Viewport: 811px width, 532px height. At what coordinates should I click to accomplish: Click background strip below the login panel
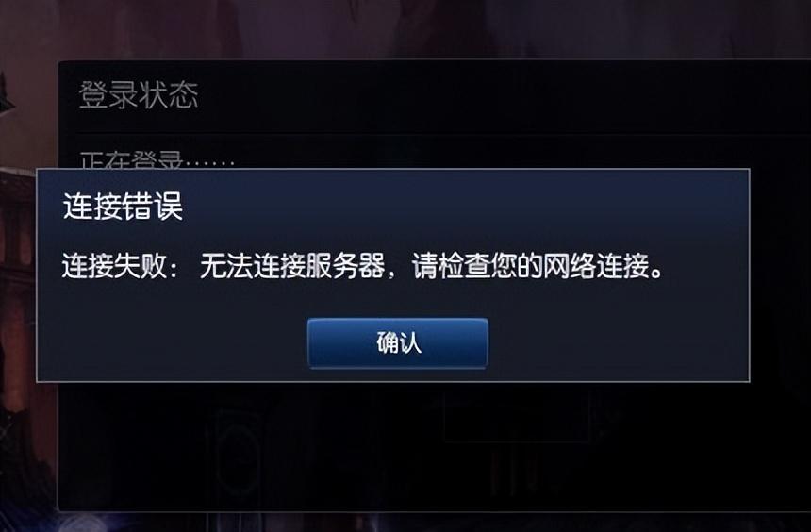click(405, 523)
